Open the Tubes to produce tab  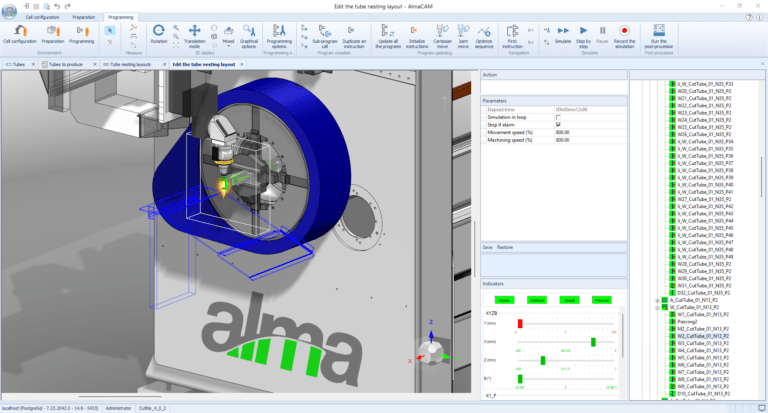pos(69,64)
